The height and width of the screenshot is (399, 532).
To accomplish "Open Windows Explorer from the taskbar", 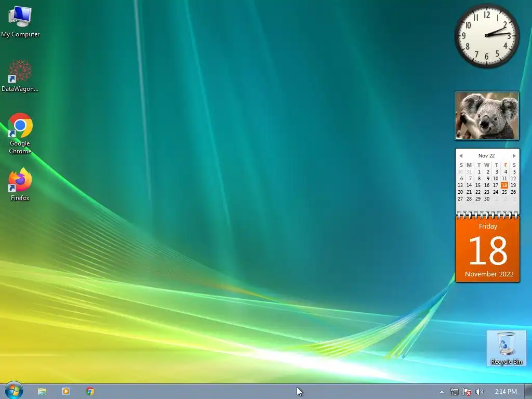I will 42,392.
